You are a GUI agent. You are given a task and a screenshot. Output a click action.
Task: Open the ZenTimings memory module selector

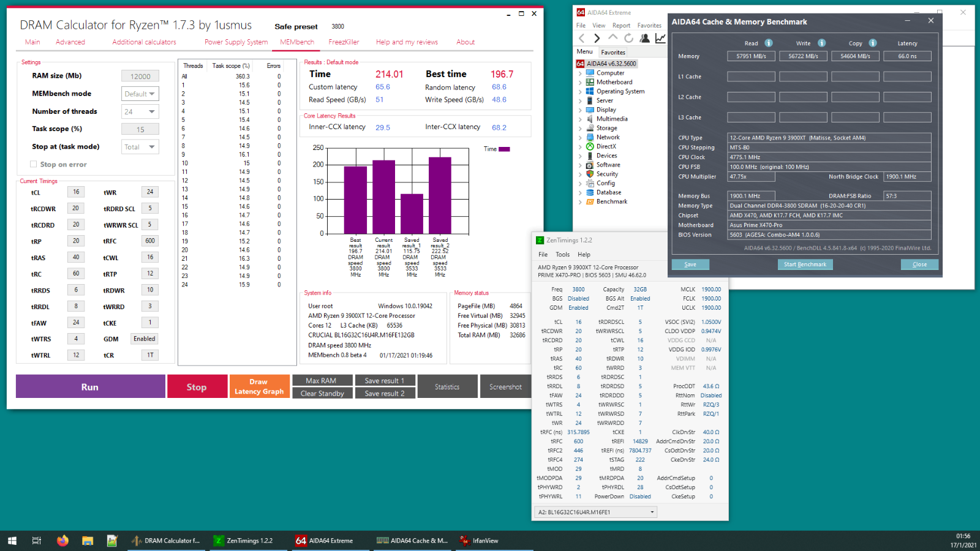click(x=596, y=512)
